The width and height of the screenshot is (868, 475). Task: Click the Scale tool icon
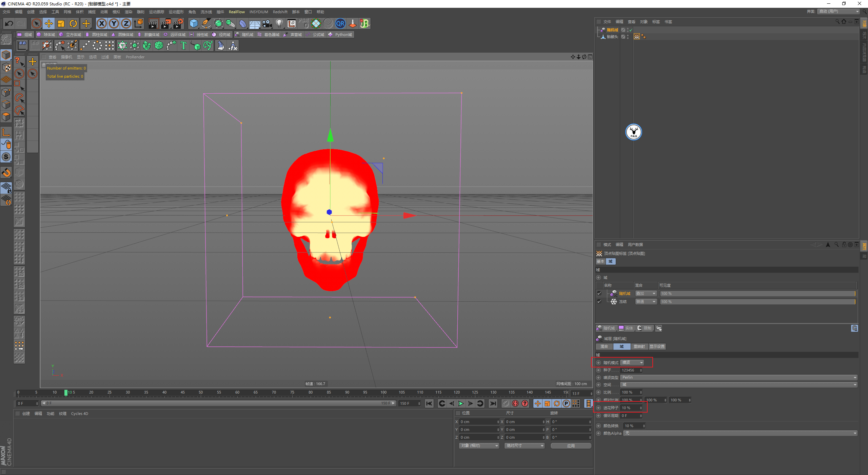[61, 23]
